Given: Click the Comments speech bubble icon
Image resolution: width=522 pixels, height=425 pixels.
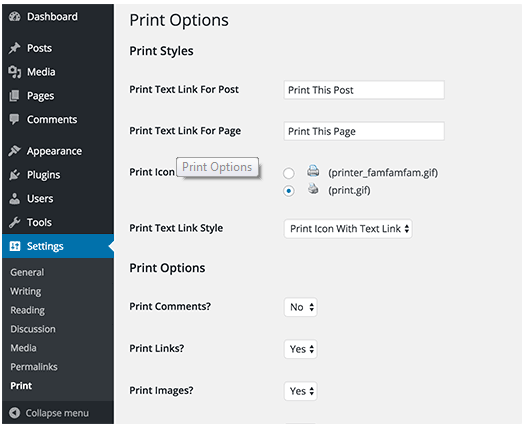Looking at the screenshot, I should pyautogui.click(x=15, y=119).
